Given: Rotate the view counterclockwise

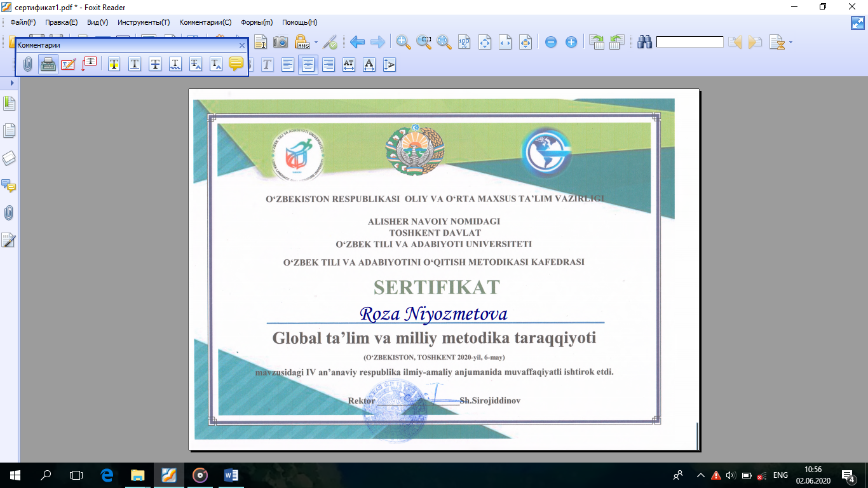Looking at the screenshot, I should 617,43.
